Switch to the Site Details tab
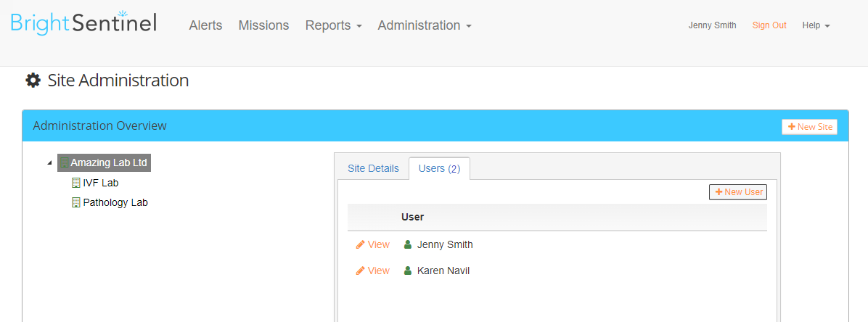This screenshot has height=322, width=868. (x=373, y=169)
